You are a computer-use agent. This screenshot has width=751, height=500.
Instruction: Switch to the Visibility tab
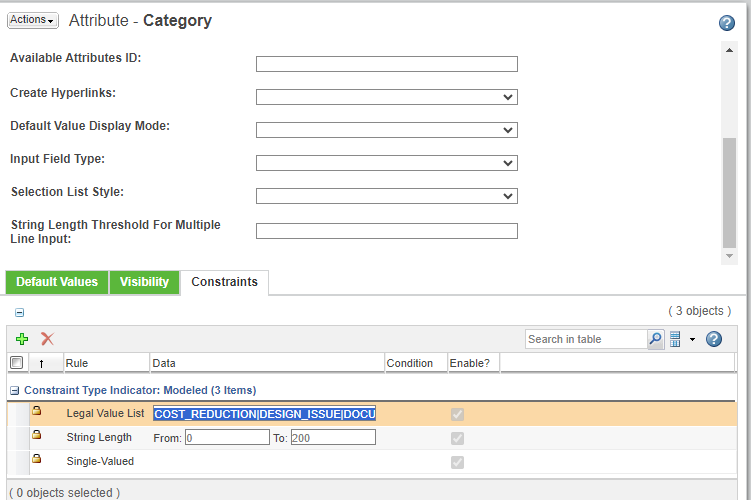coord(144,282)
